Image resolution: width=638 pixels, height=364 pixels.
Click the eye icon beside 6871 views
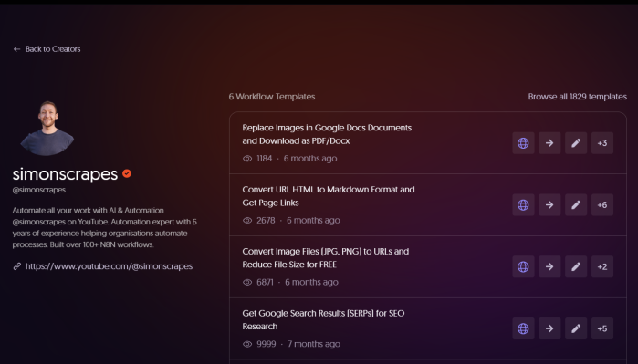(x=247, y=282)
